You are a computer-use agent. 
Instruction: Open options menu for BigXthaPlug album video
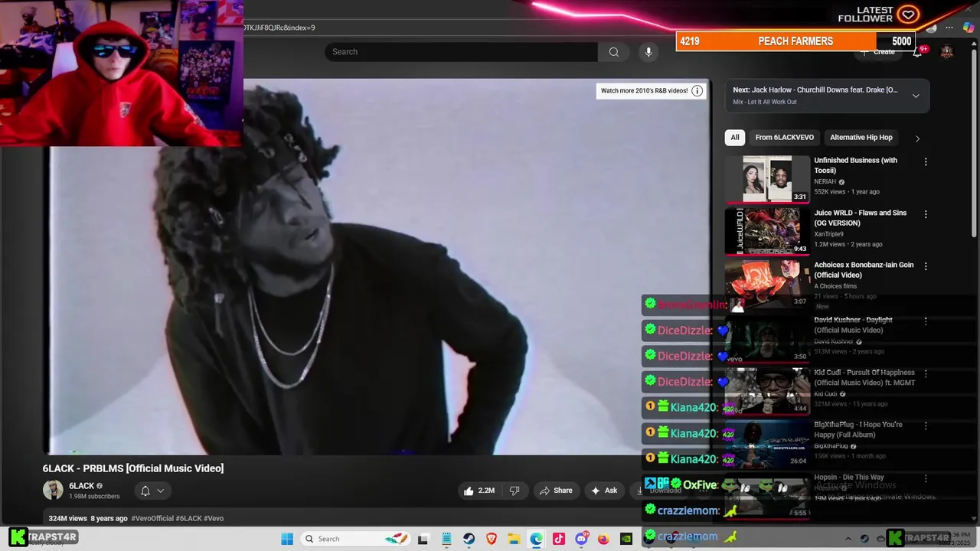926,425
